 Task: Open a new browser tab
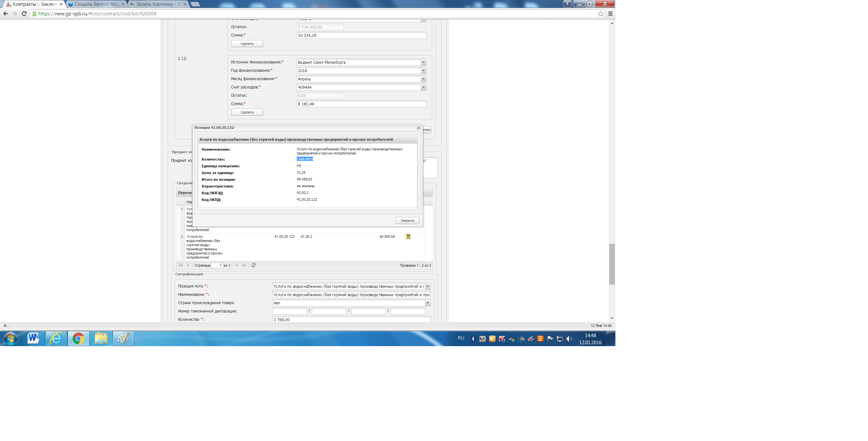[195, 4]
